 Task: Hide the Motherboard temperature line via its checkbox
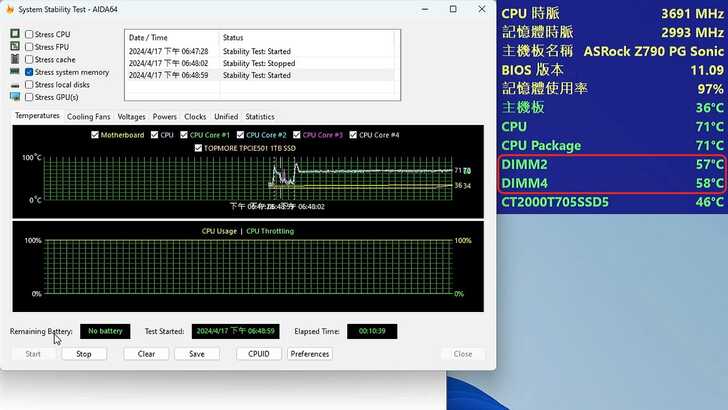94,135
